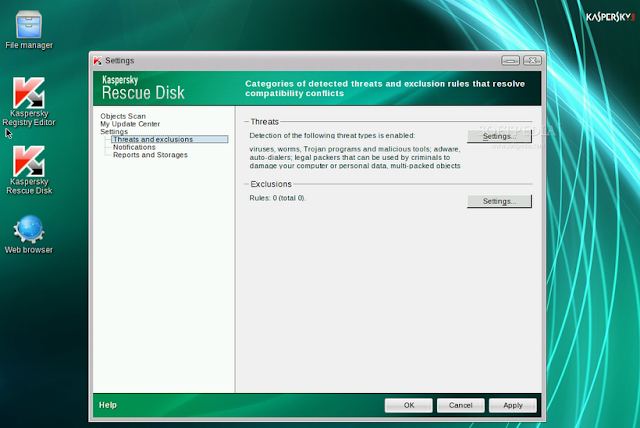Image resolution: width=640 pixels, height=428 pixels.
Task: Click Kaspersky icon in Settings title bar
Action: click(x=97, y=61)
